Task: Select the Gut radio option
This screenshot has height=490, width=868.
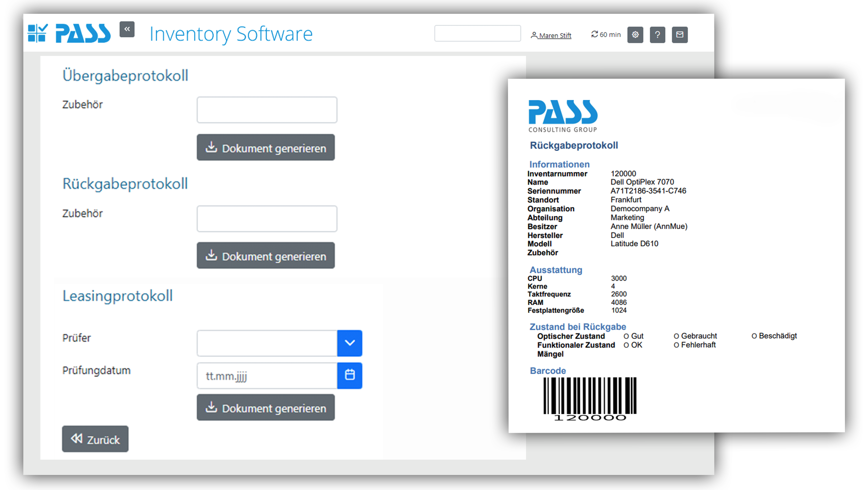Action: click(x=626, y=336)
